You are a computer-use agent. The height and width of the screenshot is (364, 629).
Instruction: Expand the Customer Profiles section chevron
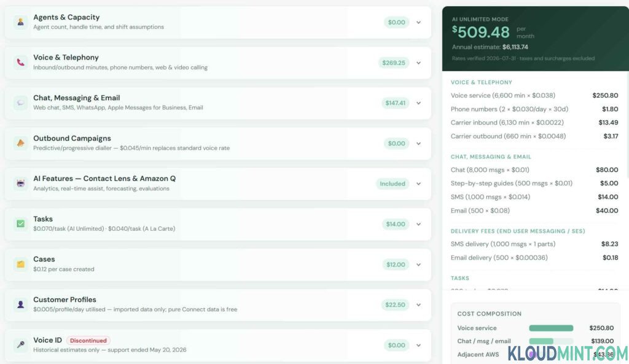coord(418,304)
